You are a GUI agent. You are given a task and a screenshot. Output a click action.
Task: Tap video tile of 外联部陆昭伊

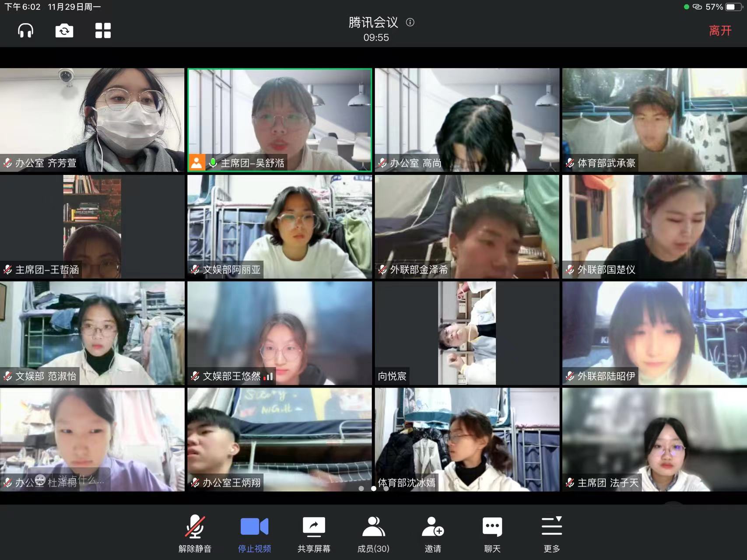654,333
